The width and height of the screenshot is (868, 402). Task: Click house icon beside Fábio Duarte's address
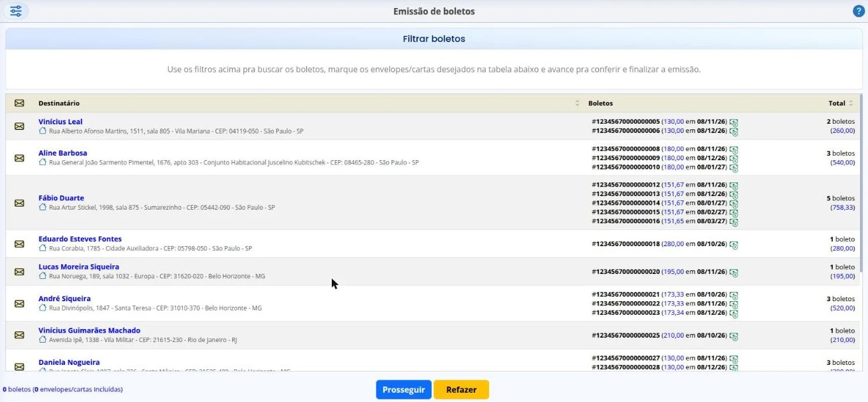click(x=43, y=207)
